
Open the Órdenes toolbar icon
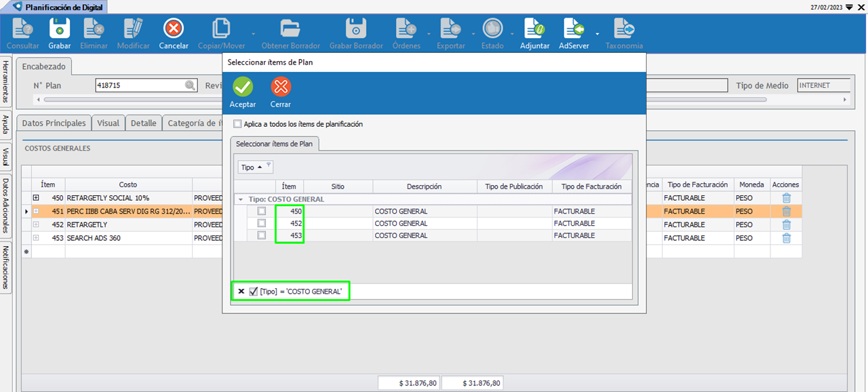click(x=406, y=28)
